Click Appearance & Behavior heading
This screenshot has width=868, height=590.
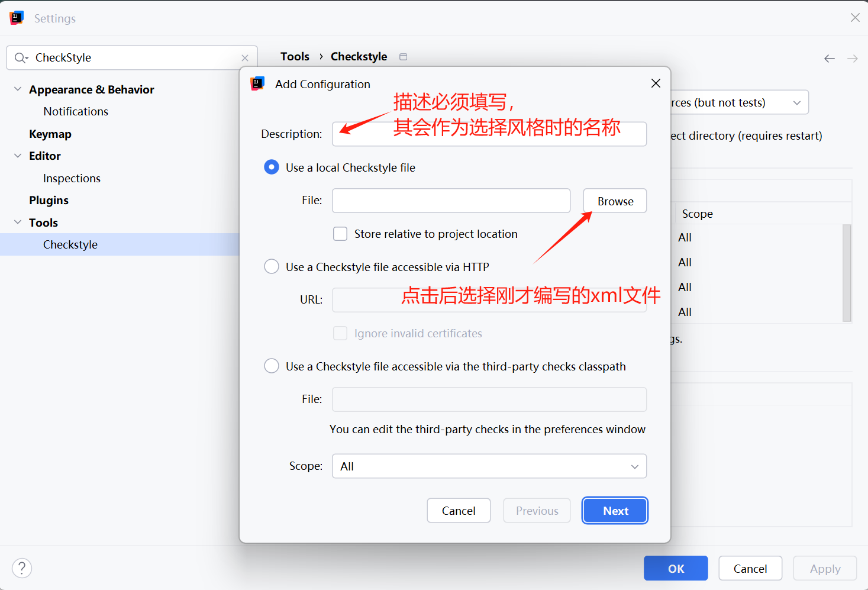[92, 89]
